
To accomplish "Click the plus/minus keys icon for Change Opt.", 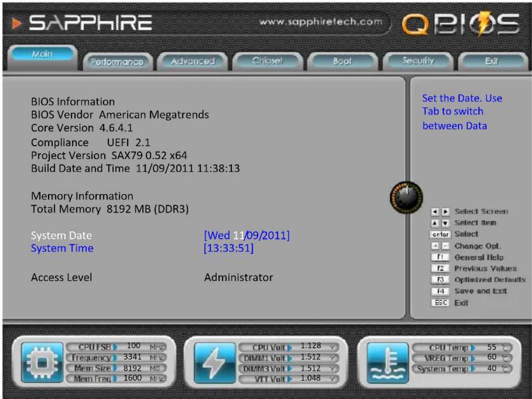I will click(x=441, y=246).
